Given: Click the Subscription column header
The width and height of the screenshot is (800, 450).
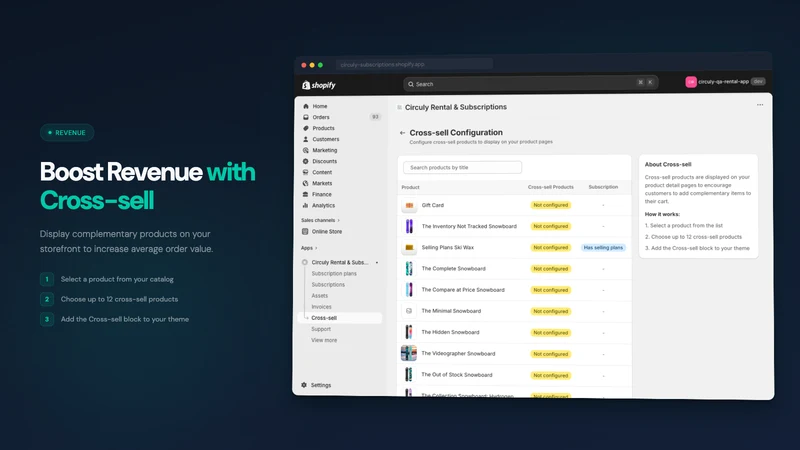Looking at the screenshot, I should click(x=603, y=187).
